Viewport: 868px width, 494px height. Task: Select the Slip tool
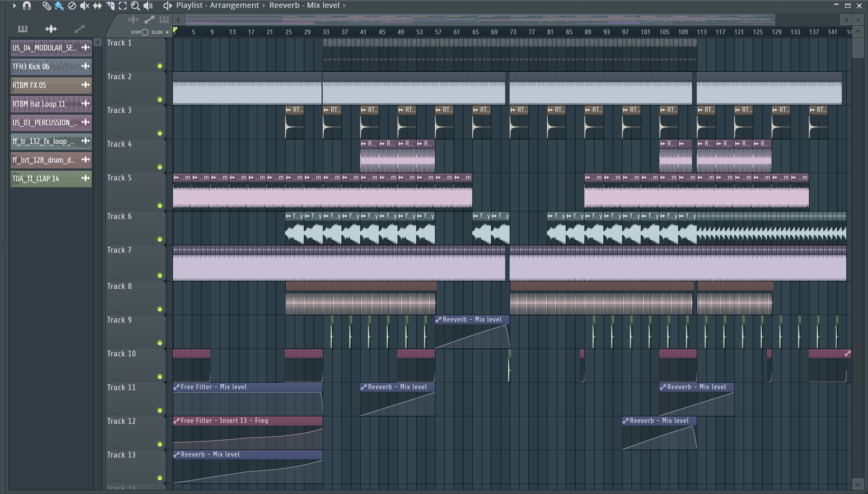97,5
